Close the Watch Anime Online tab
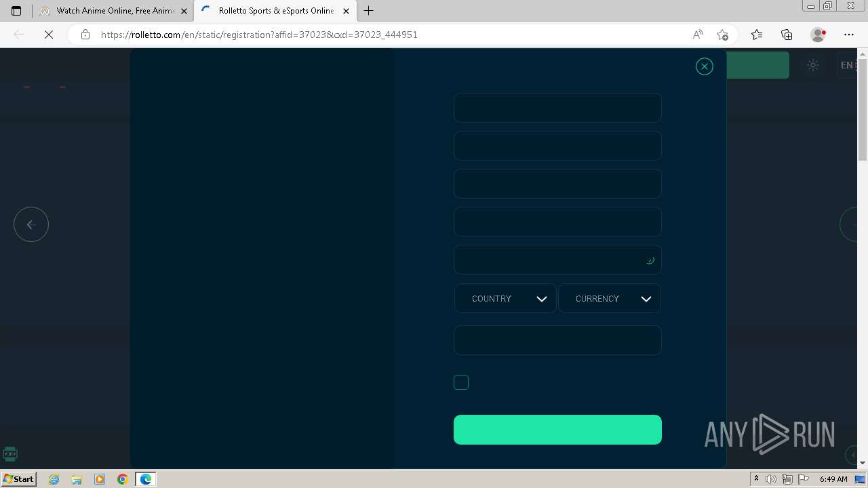Screen dimensions: 868x488 (x=184, y=11)
